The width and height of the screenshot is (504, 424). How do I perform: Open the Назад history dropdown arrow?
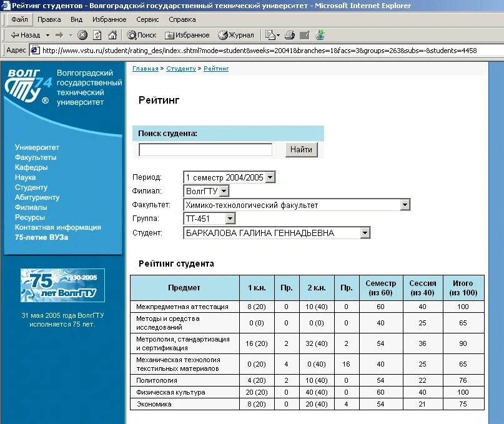coord(47,35)
